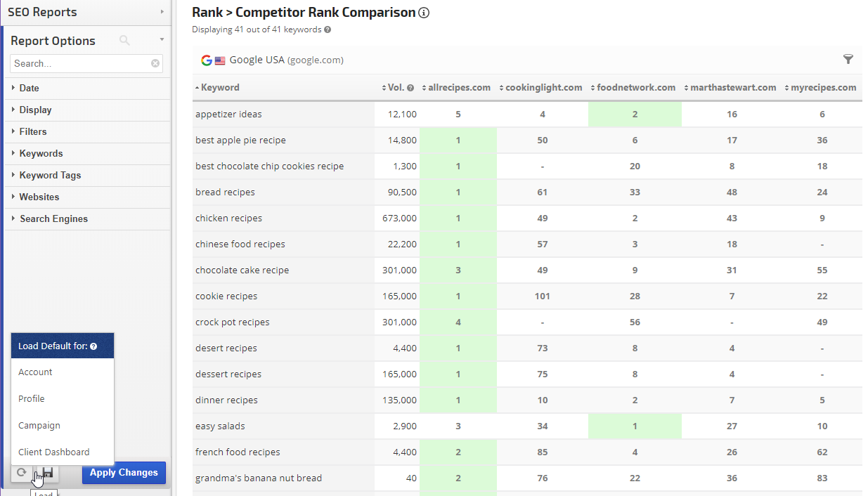The height and width of the screenshot is (496, 868).
Task: Click the magnifier icon next to Report Options
Action: coord(124,41)
